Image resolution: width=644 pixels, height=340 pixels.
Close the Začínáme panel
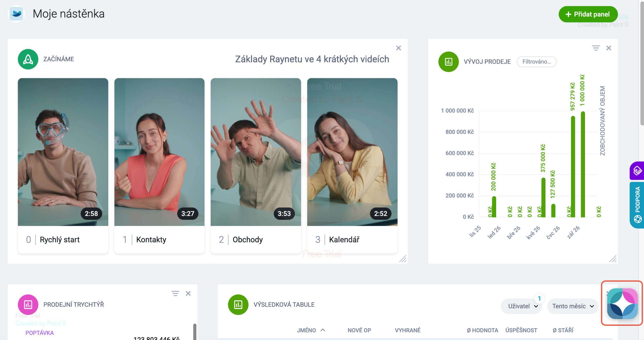tap(399, 48)
